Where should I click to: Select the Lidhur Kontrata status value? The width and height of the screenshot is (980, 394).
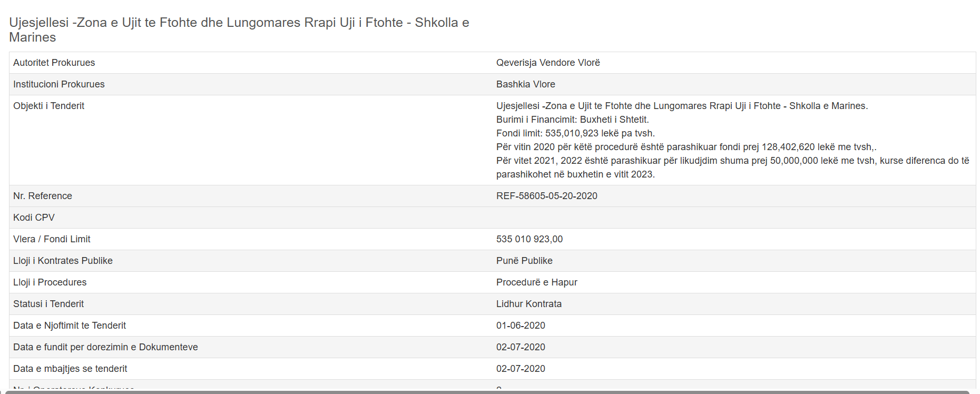point(528,304)
